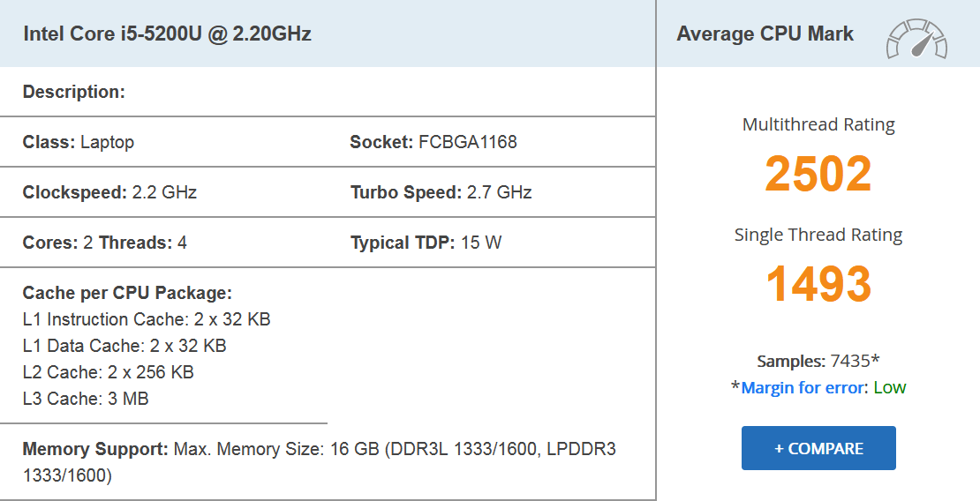This screenshot has height=501, width=980.
Task: Click the Memory Support label
Action: pos(95,449)
